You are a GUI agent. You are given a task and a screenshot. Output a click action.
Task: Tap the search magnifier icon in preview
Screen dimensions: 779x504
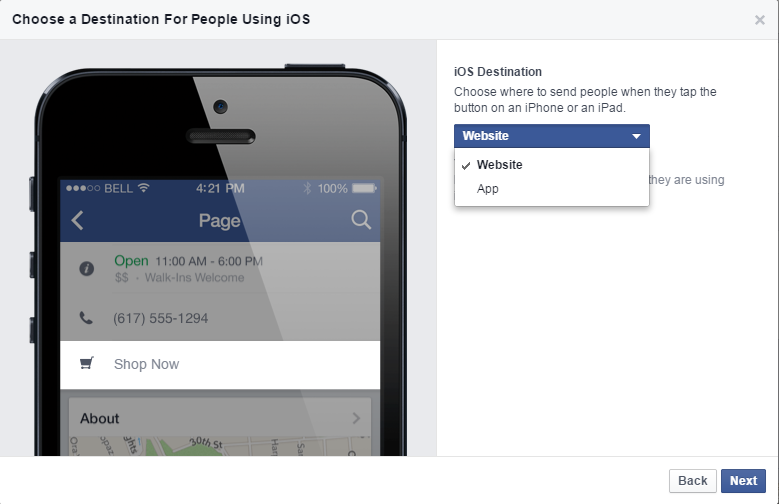tap(361, 219)
